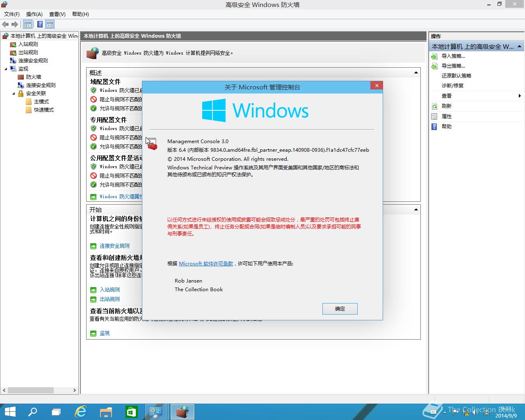Screen dimensions: 525x420
Task: Open the 文件(F) menu
Action: click(12, 14)
